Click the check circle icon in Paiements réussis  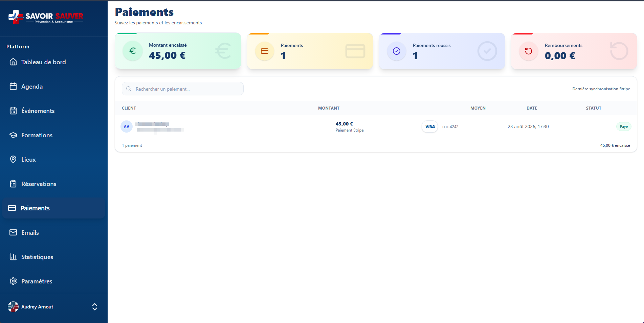397,51
